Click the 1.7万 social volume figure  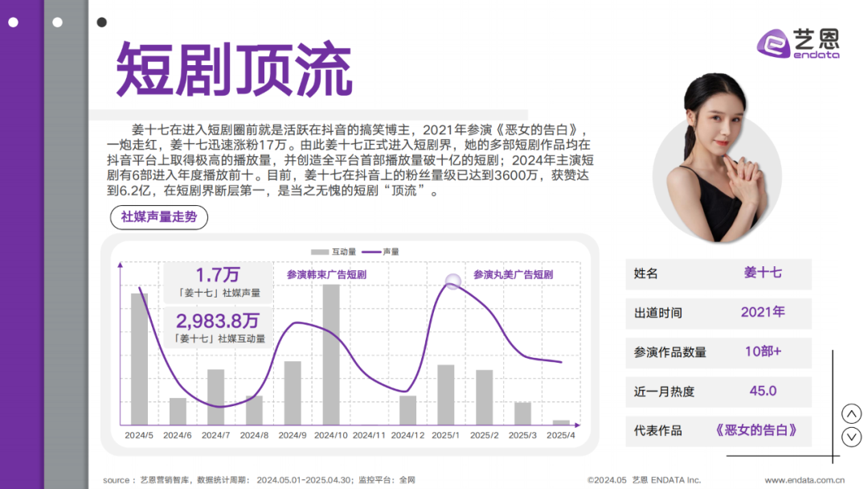pos(218,275)
